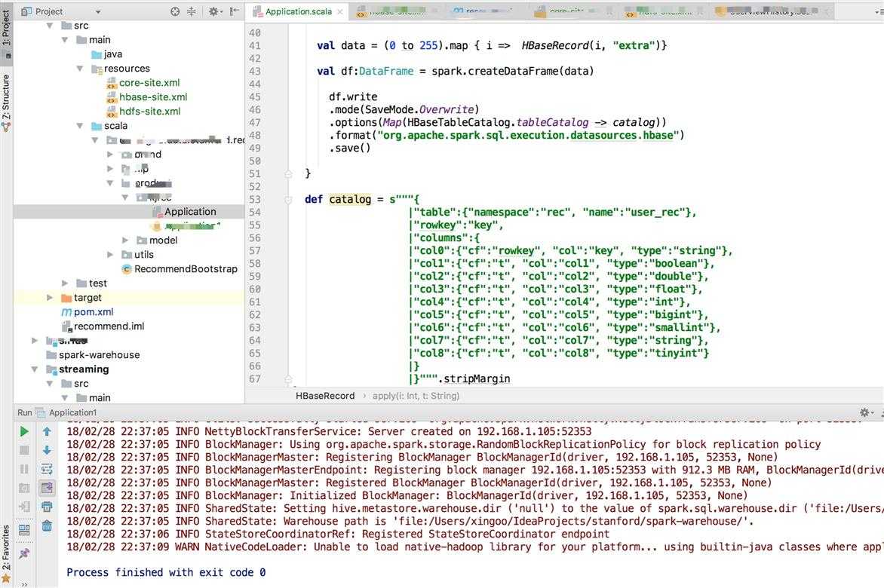Toggle the fold marker at line 51
This screenshot has width=884, height=588.
click(288, 173)
